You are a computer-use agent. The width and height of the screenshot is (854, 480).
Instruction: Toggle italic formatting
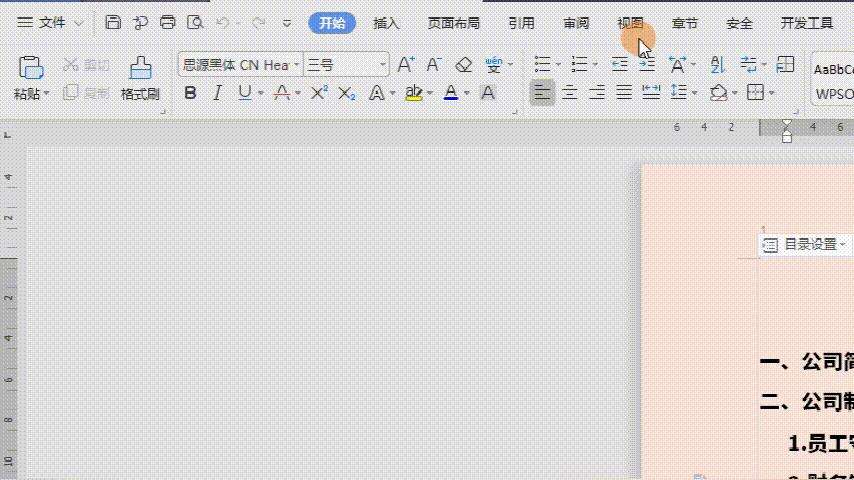point(217,93)
